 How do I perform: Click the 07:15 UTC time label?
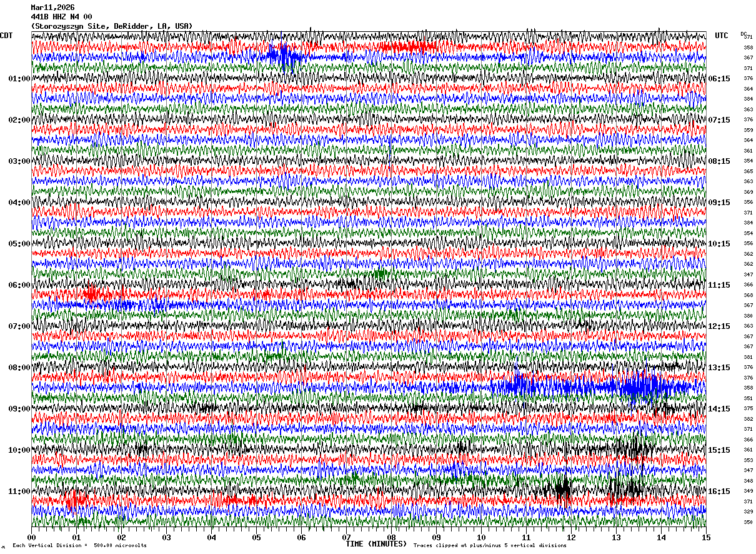click(x=719, y=120)
